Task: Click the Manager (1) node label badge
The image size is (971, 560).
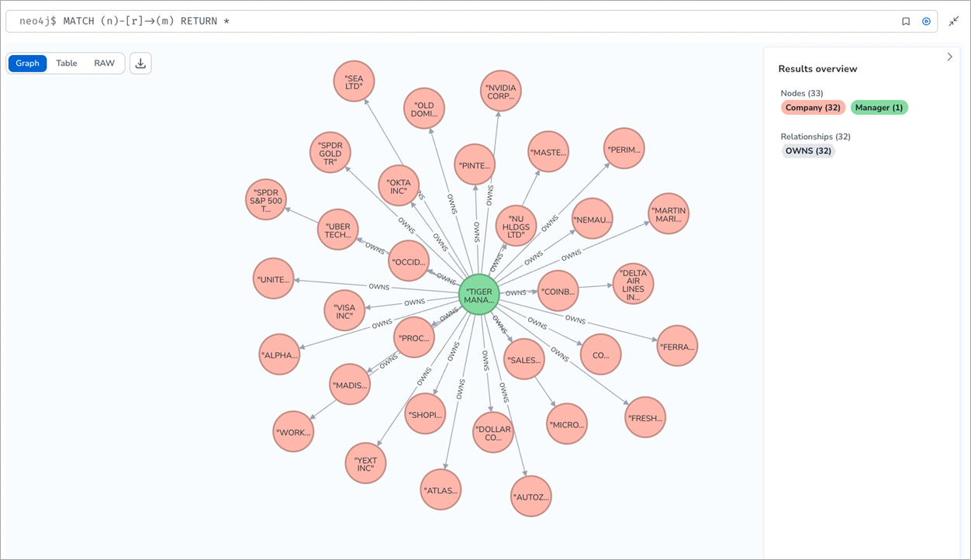Action: coord(879,107)
